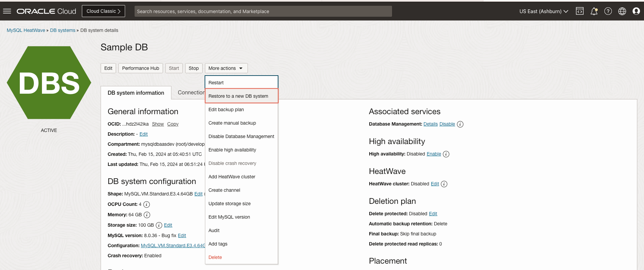Select Restore to a new DB system
The height and width of the screenshot is (270, 644).
238,96
